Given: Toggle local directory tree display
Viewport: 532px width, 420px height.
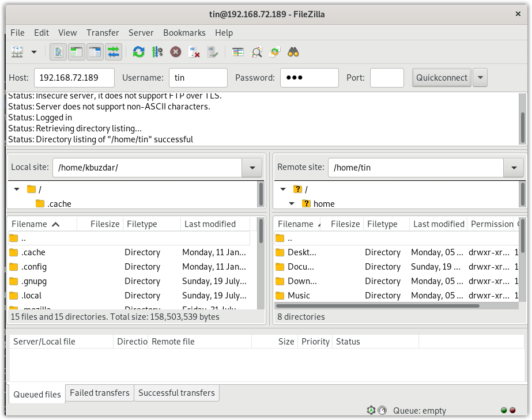Looking at the screenshot, I should click(76, 52).
